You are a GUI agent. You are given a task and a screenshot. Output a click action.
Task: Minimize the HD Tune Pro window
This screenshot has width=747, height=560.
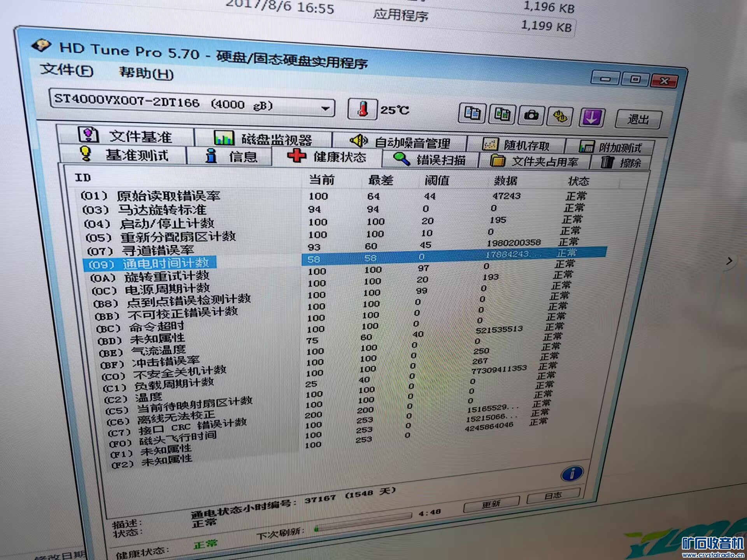[x=605, y=79]
